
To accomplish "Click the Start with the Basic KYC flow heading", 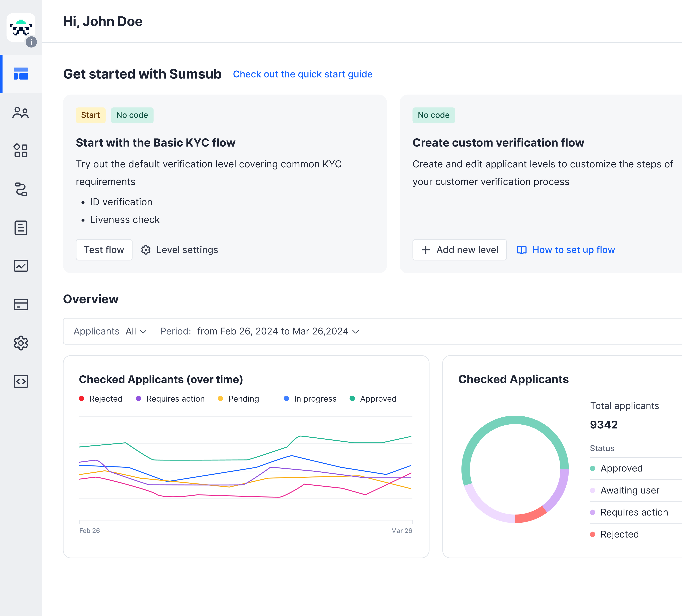I will [156, 143].
